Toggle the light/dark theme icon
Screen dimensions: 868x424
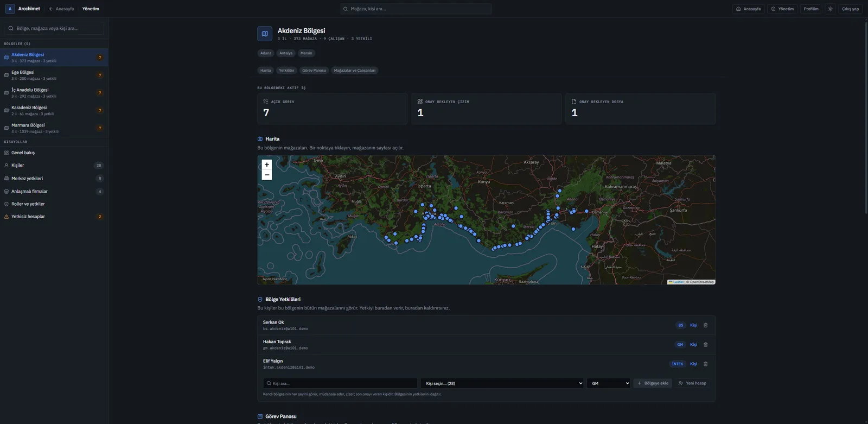[830, 9]
